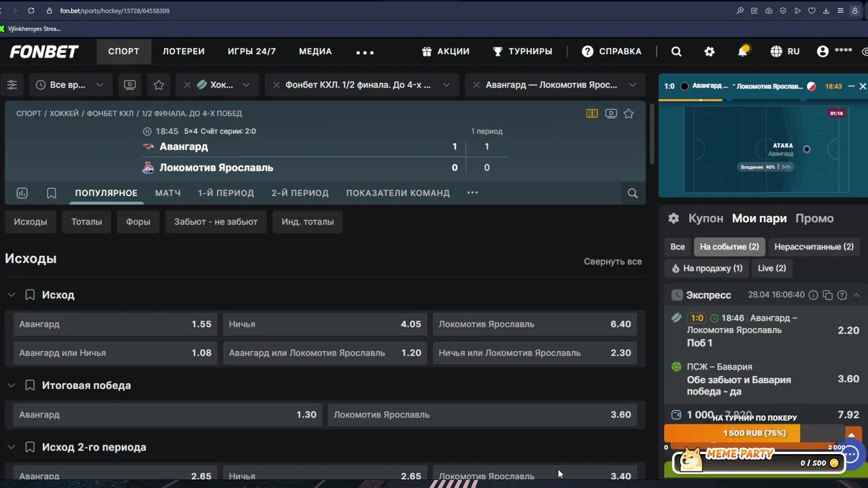Bookmark the Исход 2-го периода market

[30, 447]
